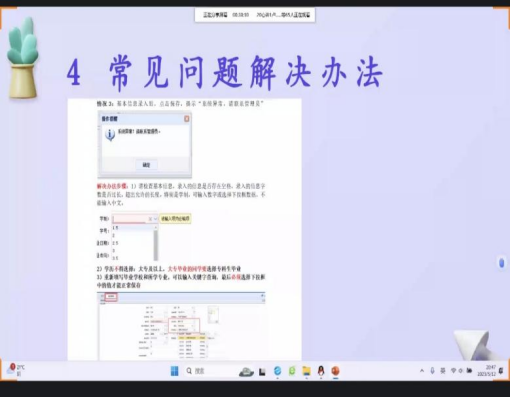Open the QQ penguin taskbar icon
This screenshot has height=397, width=511.
click(x=321, y=371)
